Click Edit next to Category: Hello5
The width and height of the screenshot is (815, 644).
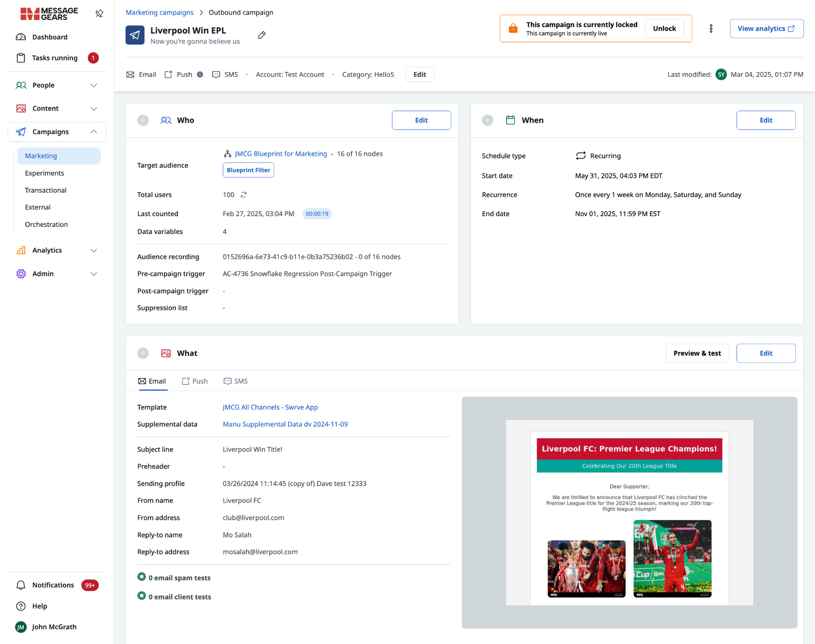click(420, 74)
